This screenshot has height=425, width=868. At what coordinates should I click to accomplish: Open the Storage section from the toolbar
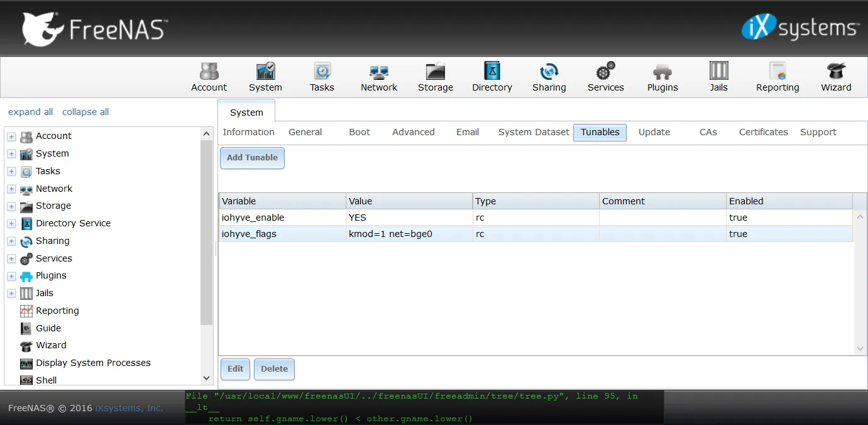[435, 75]
